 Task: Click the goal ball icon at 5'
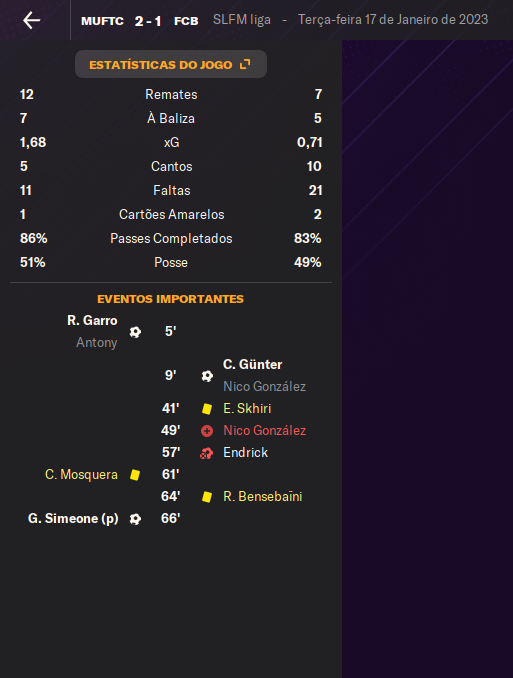[x=135, y=332]
